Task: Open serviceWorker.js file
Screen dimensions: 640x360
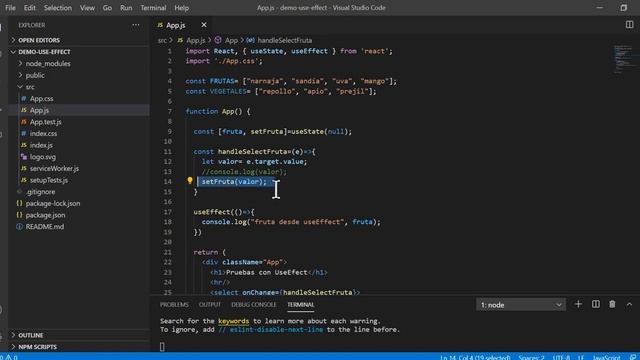Action: tap(54, 168)
